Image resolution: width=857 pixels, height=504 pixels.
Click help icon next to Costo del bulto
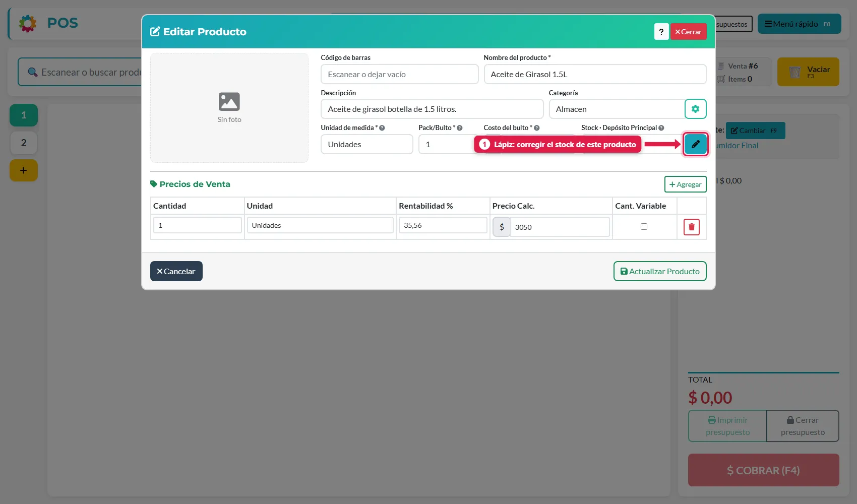click(536, 128)
